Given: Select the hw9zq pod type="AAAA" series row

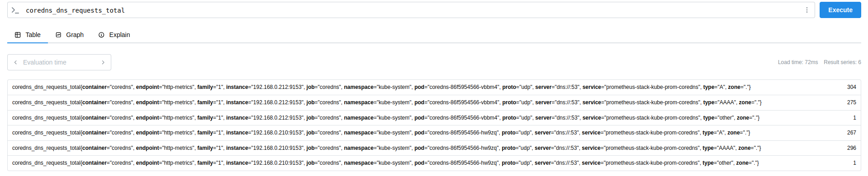Looking at the screenshot, I should click(x=434, y=148).
